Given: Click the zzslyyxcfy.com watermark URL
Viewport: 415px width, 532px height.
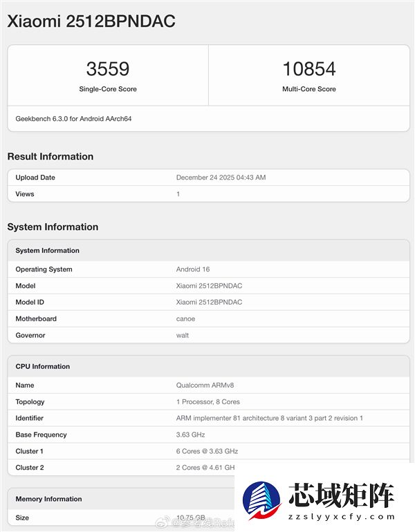Looking at the screenshot, I should tap(342, 517).
